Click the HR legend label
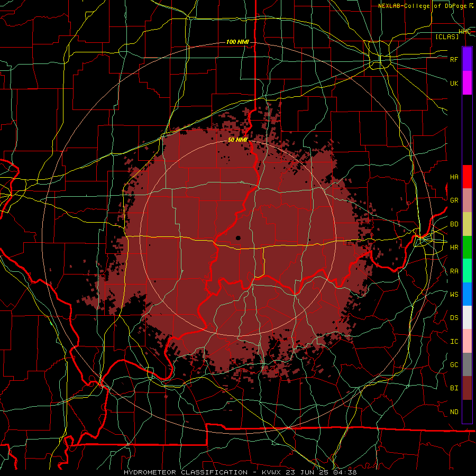The image size is (476, 476). point(454,248)
